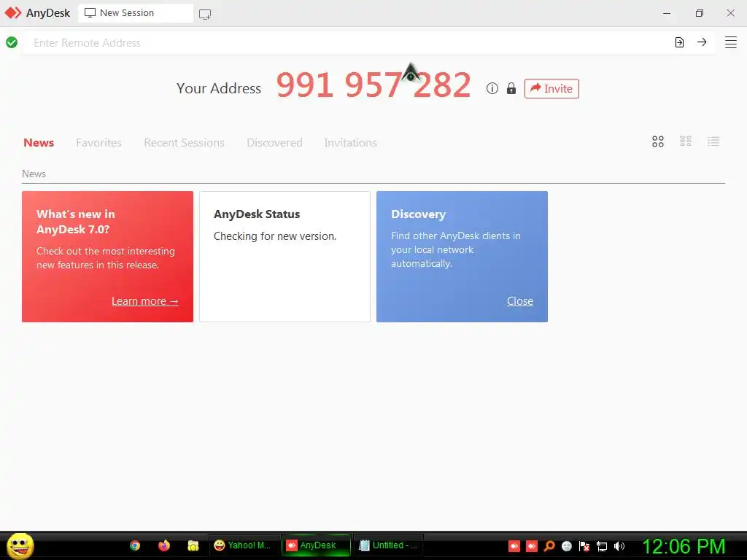Click the AnyDesk Status card
Viewport: 747px width, 560px height.
(x=285, y=257)
